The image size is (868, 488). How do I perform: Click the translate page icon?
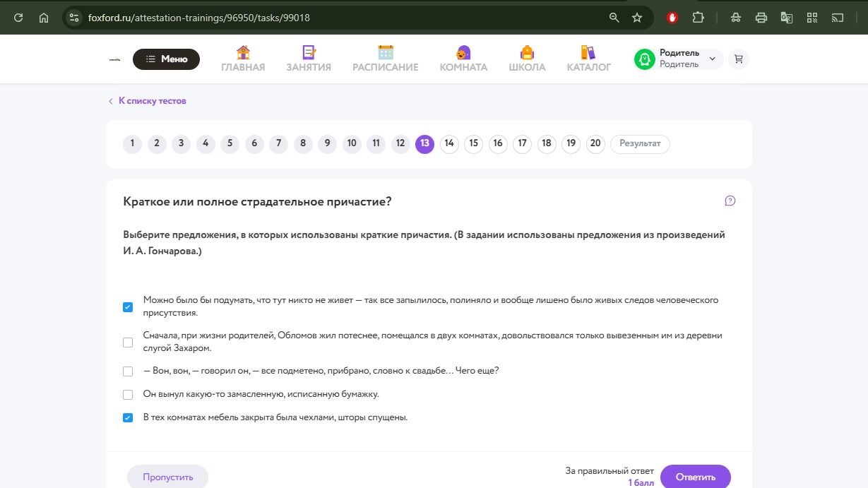coord(787,18)
